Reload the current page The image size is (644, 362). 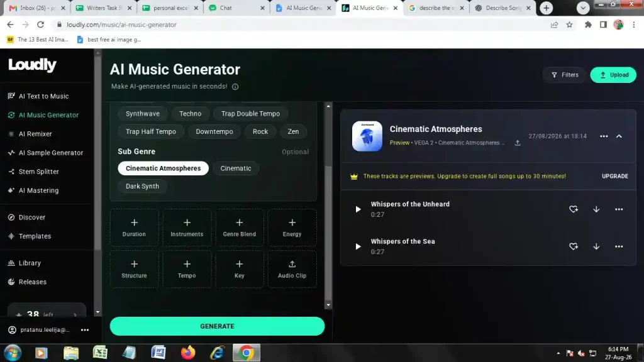(x=40, y=25)
